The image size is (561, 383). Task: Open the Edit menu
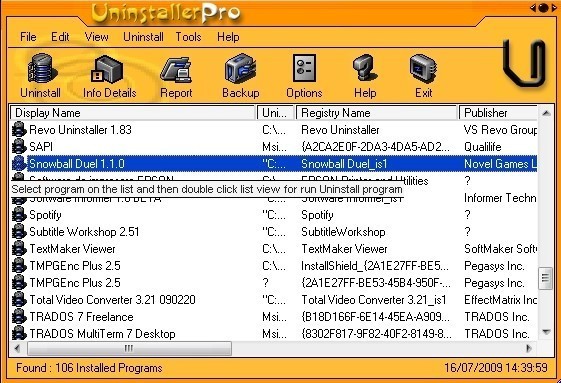pyautogui.click(x=60, y=37)
